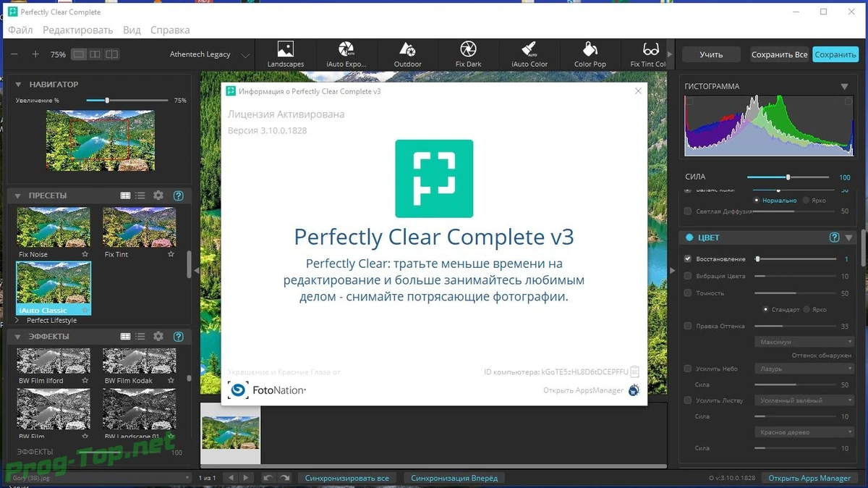Switch Presets panel to list view
The image size is (868, 488).
pos(140,195)
